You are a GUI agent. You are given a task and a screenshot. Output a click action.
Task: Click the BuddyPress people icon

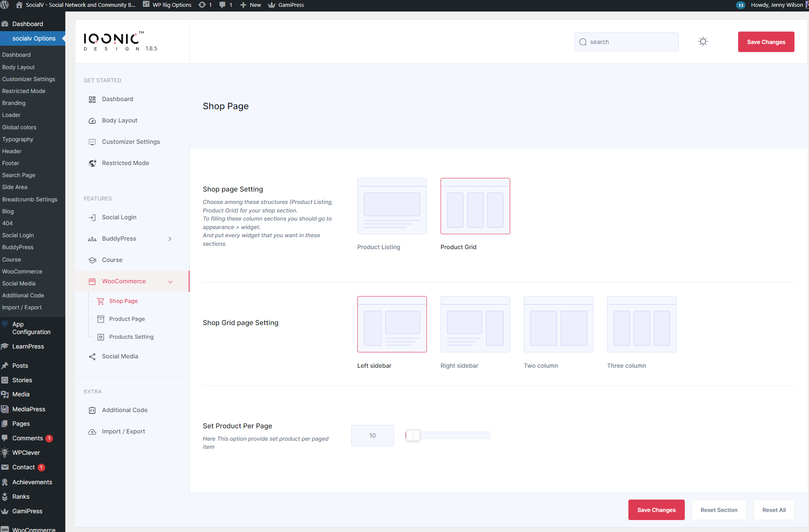(92, 239)
